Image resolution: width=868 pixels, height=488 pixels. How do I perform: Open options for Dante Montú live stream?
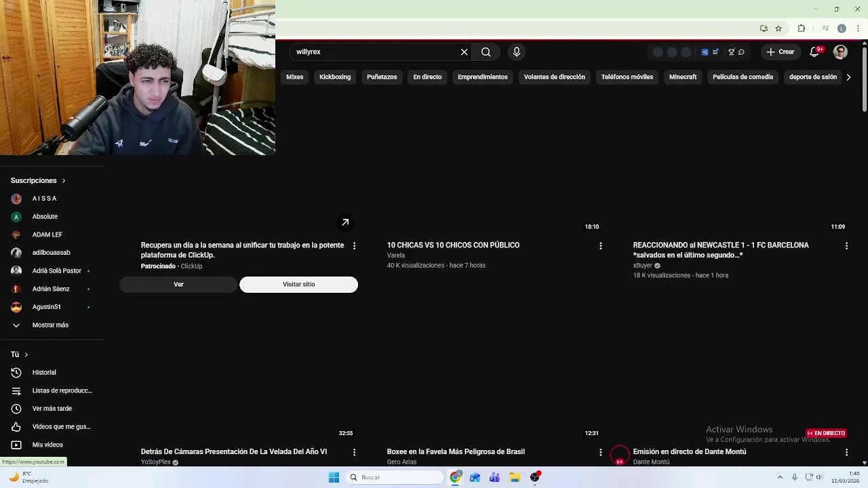pyautogui.click(x=846, y=452)
